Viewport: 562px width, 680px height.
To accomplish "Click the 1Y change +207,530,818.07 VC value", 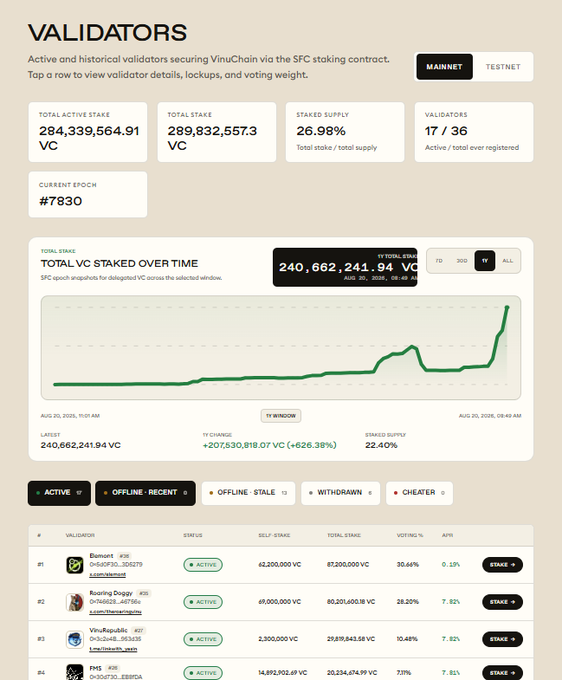I will tap(269, 445).
